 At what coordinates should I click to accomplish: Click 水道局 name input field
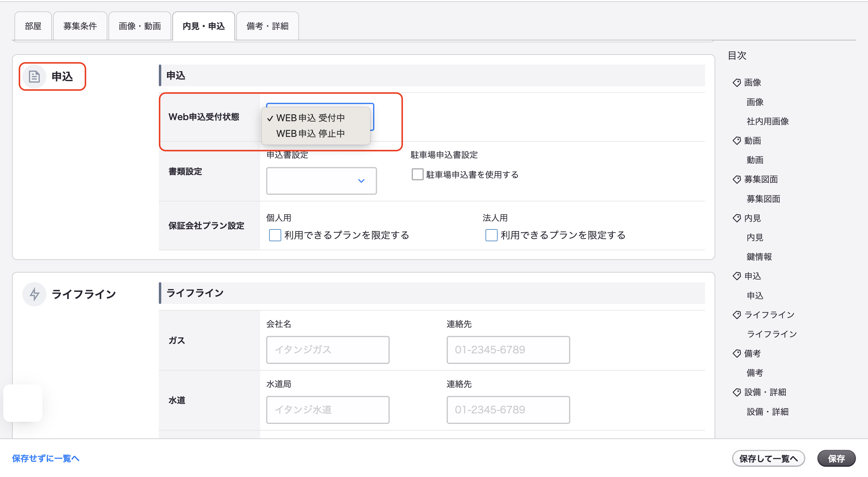(328, 409)
